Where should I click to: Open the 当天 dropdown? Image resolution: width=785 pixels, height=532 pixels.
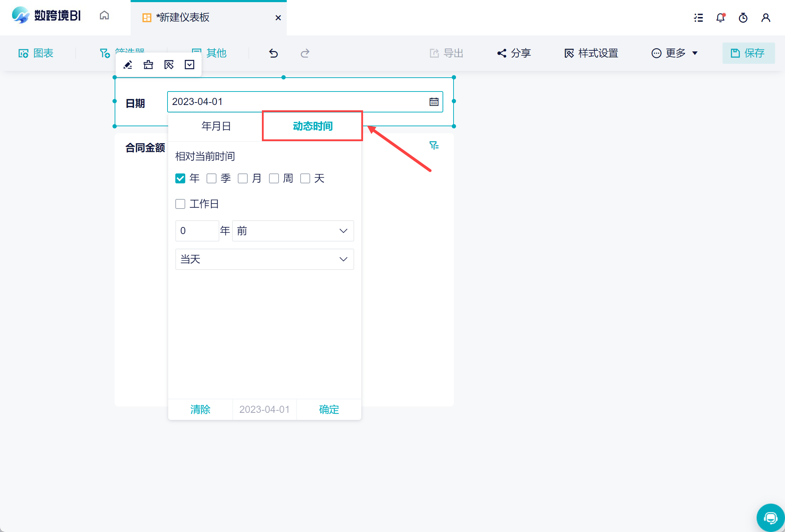tap(264, 259)
